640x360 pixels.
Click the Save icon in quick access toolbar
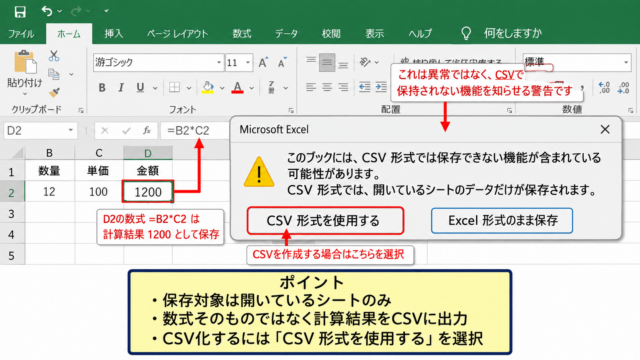point(20,11)
